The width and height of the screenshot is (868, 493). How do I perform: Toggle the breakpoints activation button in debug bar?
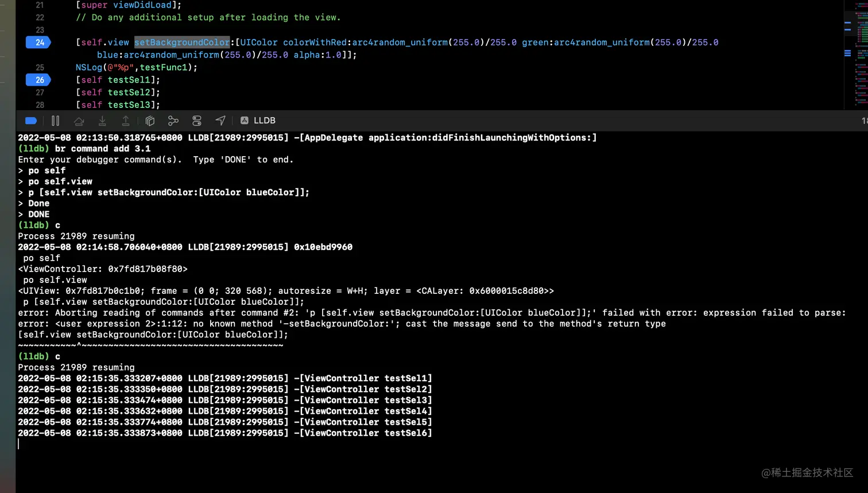click(31, 121)
